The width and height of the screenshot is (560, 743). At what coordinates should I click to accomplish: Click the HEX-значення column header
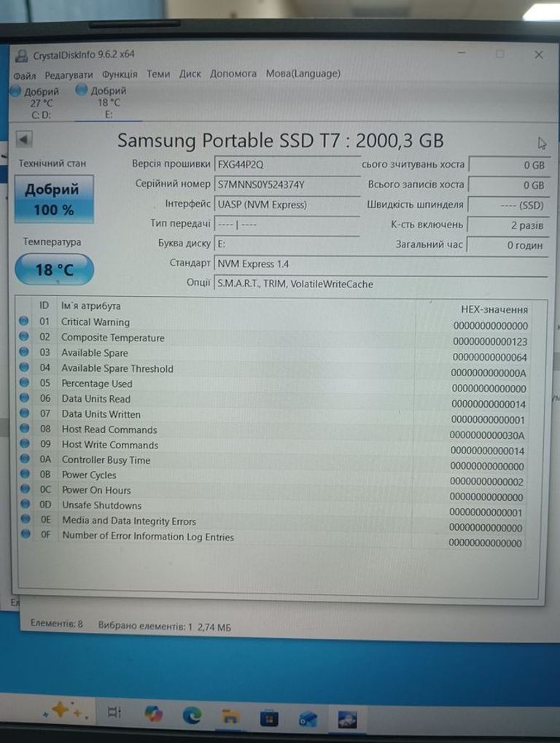(x=494, y=309)
